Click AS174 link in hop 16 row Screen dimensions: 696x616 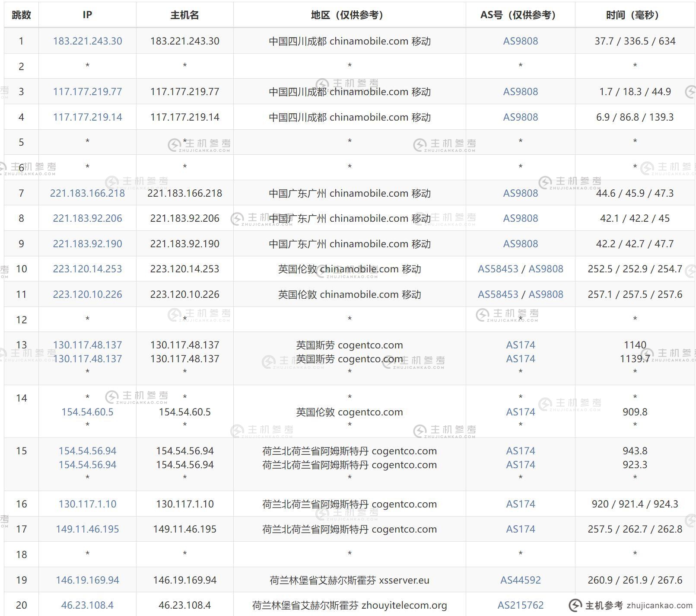coord(521,504)
